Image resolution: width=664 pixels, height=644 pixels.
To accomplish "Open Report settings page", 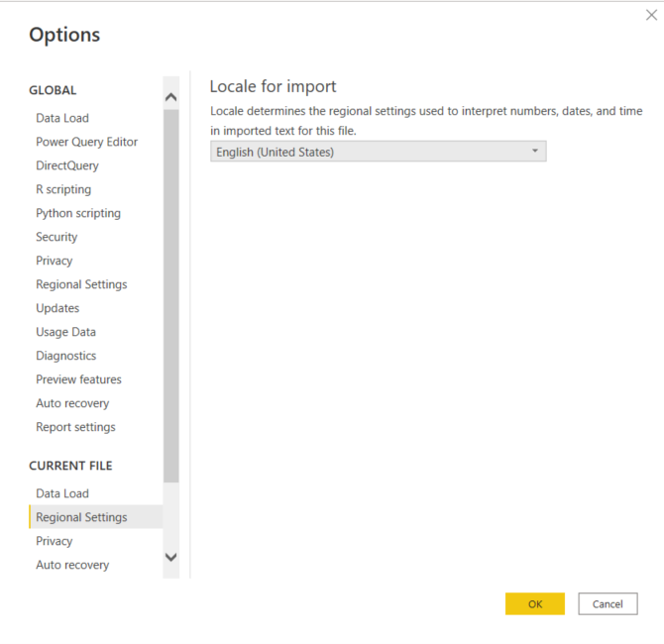I will point(75,427).
